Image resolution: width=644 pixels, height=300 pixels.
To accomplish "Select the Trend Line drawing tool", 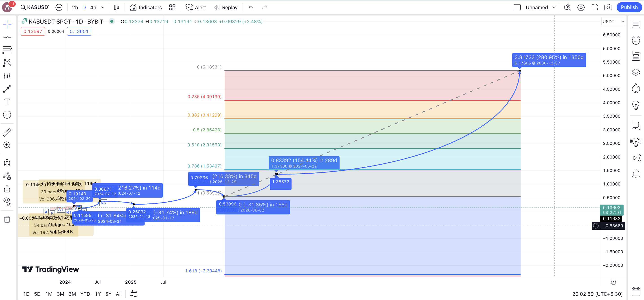I will 7,37.
